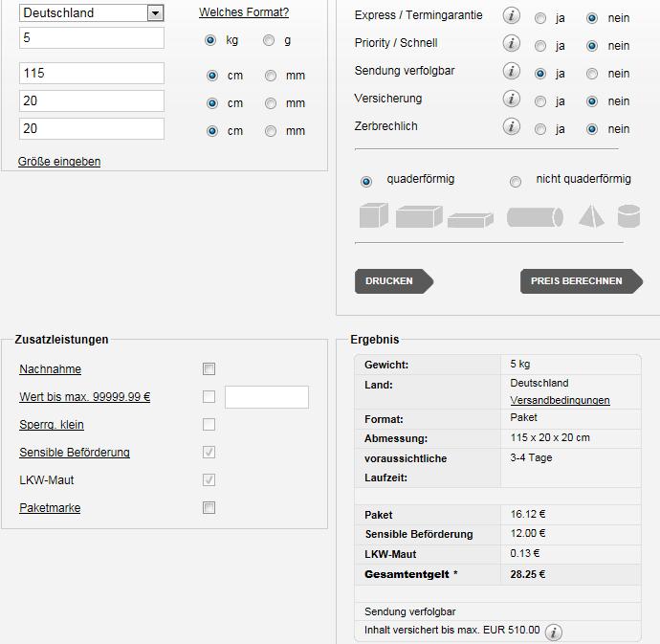Select kg weight unit

click(x=210, y=40)
